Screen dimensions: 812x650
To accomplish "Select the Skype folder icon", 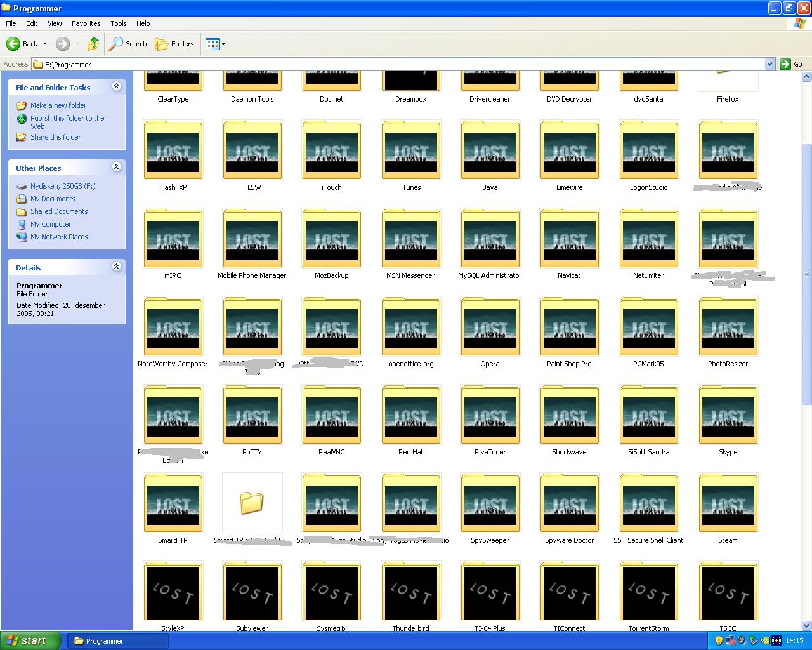I will pos(728,415).
